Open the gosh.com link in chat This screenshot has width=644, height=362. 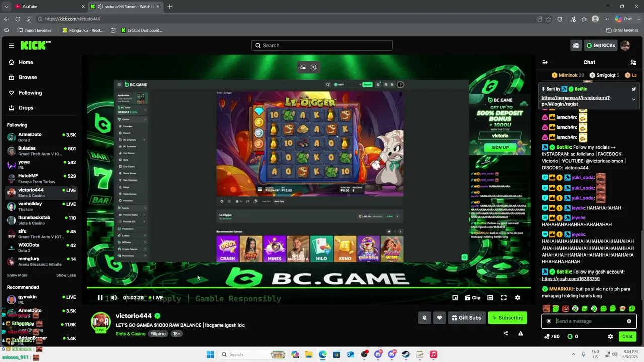click(x=571, y=279)
